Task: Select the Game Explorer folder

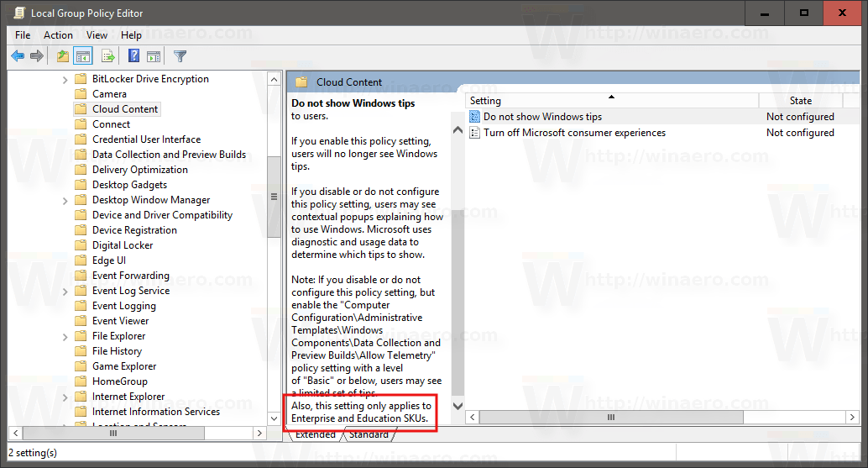Action: click(124, 366)
